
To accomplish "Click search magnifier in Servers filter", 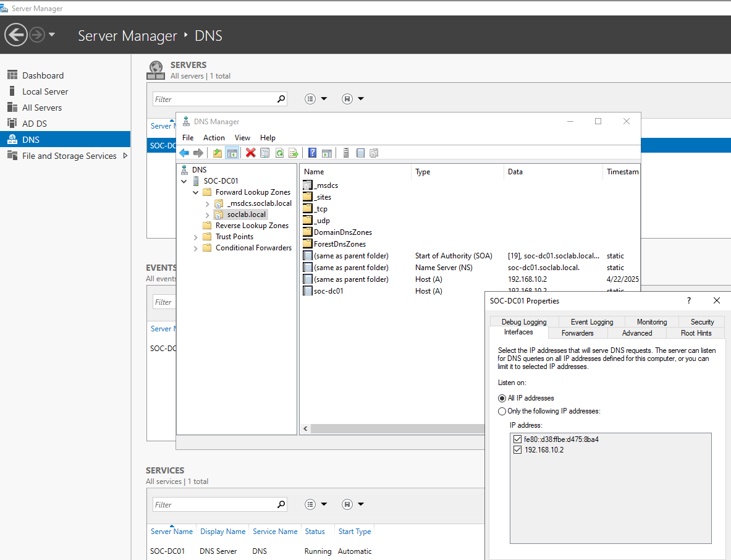I will (x=281, y=99).
